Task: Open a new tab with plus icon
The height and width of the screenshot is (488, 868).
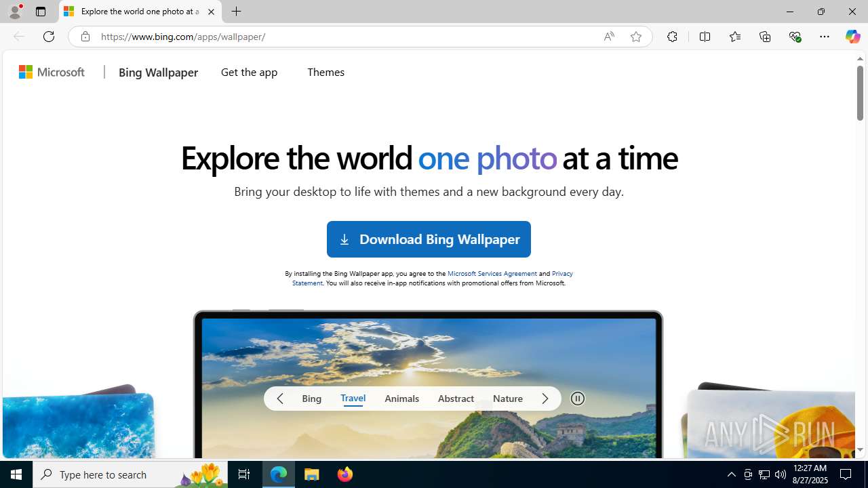Action: coord(236,12)
